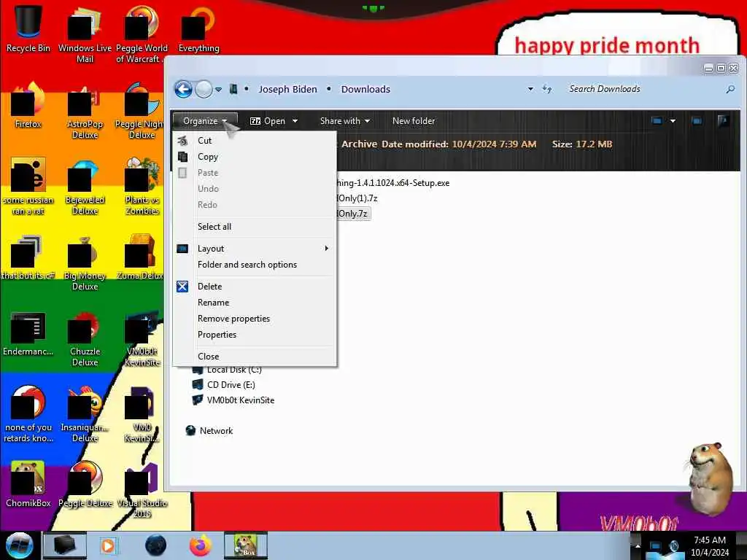Screen dimensions: 747x560
Task: Expand the Layout submenu arrow
Action: [326, 248]
